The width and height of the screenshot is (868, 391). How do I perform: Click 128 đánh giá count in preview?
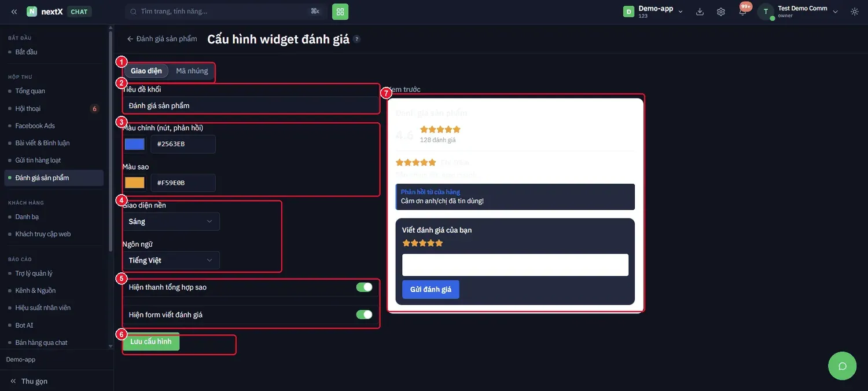point(438,140)
